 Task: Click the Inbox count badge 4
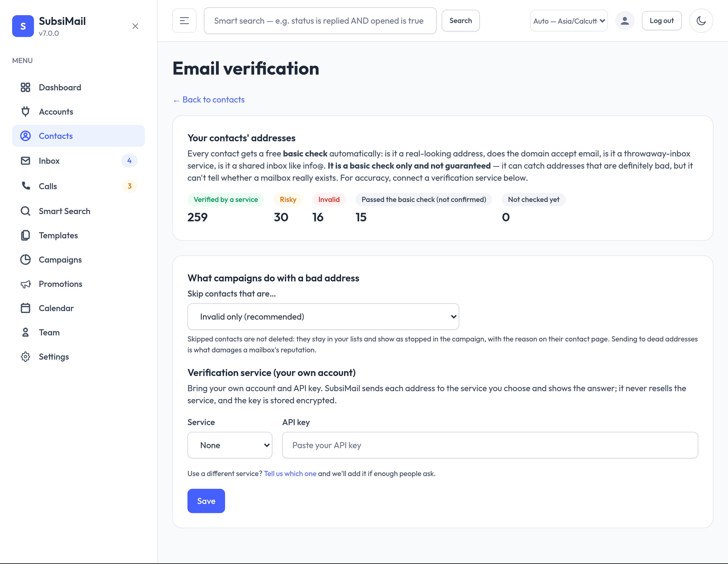[129, 161]
